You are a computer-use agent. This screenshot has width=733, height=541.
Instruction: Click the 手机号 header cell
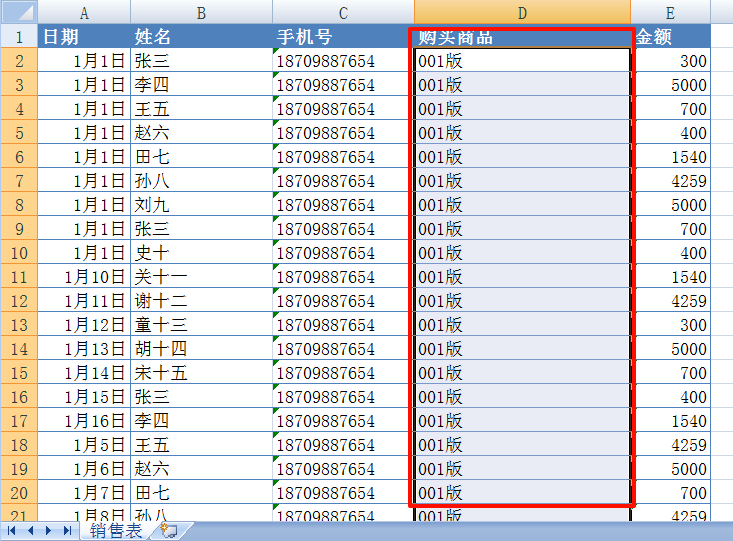(x=343, y=36)
